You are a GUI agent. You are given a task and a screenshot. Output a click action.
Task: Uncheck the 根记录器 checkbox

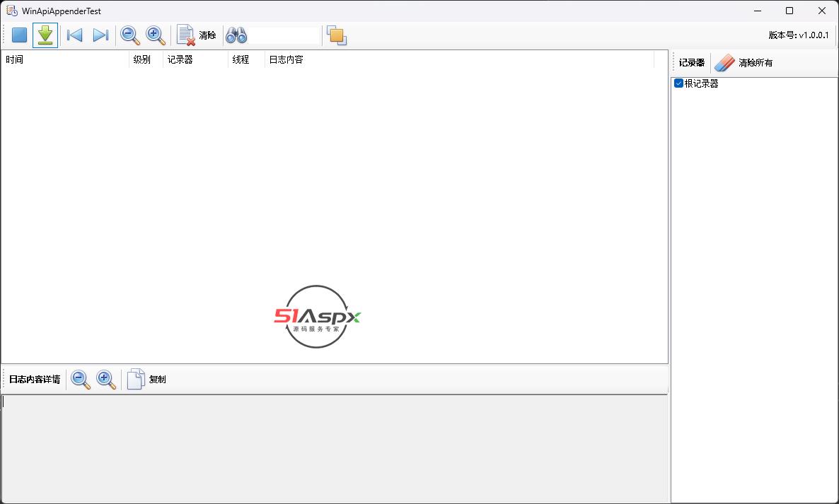coord(678,83)
